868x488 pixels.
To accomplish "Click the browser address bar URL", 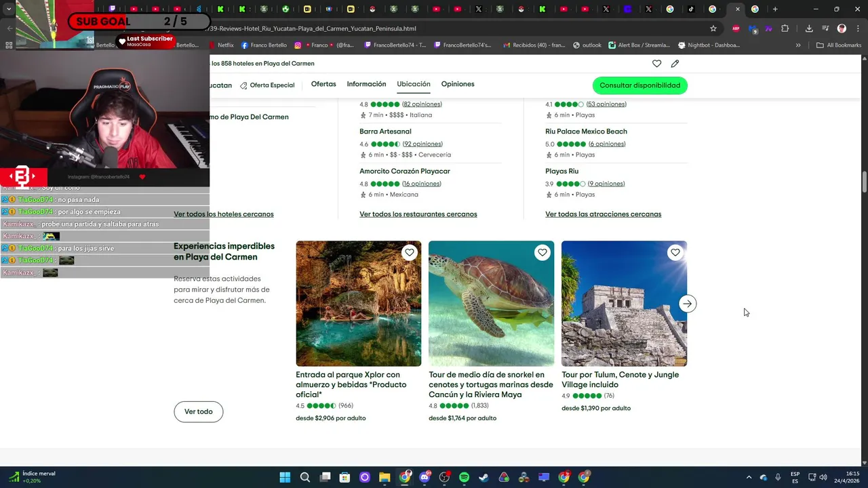I will click(312, 28).
